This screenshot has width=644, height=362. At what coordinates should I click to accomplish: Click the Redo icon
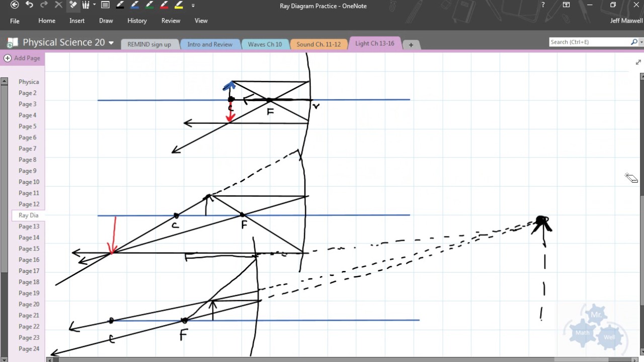coord(44,5)
